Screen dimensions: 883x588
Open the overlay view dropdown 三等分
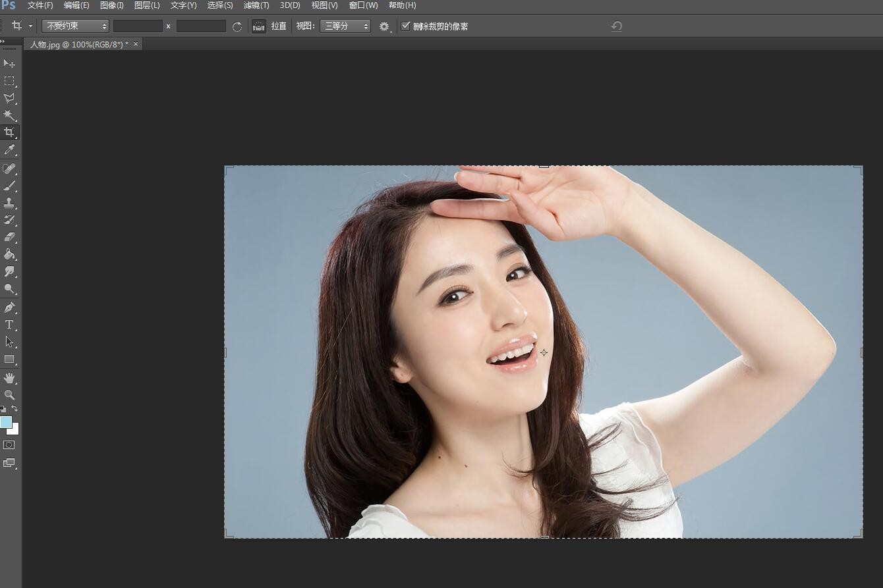click(x=345, y=26)
